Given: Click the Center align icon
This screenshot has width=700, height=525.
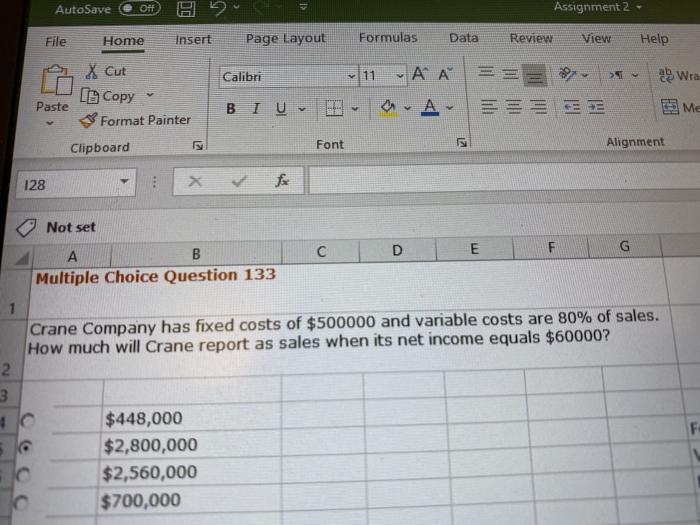Looking at the screenshot, I should [x=514, y=107].
